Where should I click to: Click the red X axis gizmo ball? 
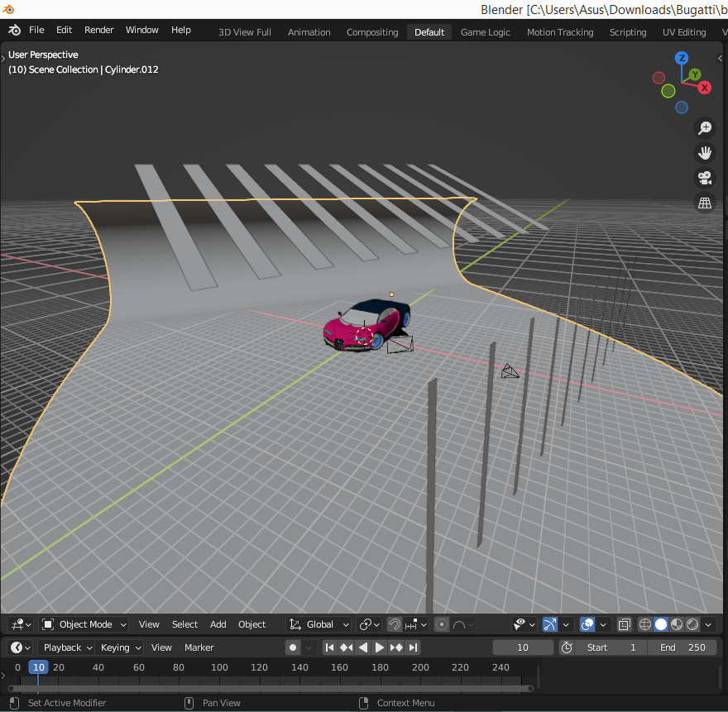[705, 87]
